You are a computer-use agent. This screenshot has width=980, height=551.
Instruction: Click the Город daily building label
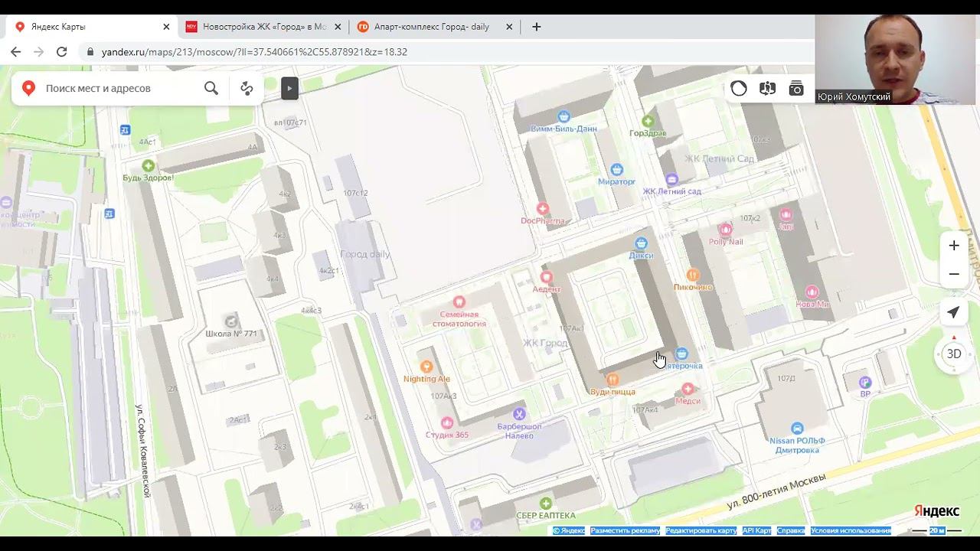point(365,254)
